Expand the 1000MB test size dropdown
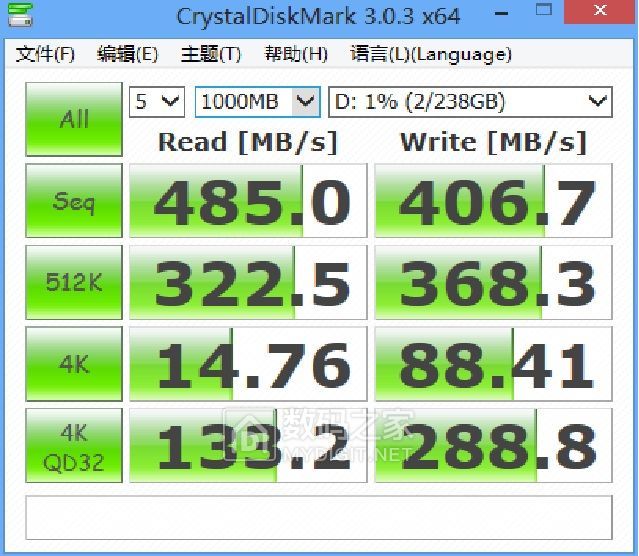 tap(257, 101)
